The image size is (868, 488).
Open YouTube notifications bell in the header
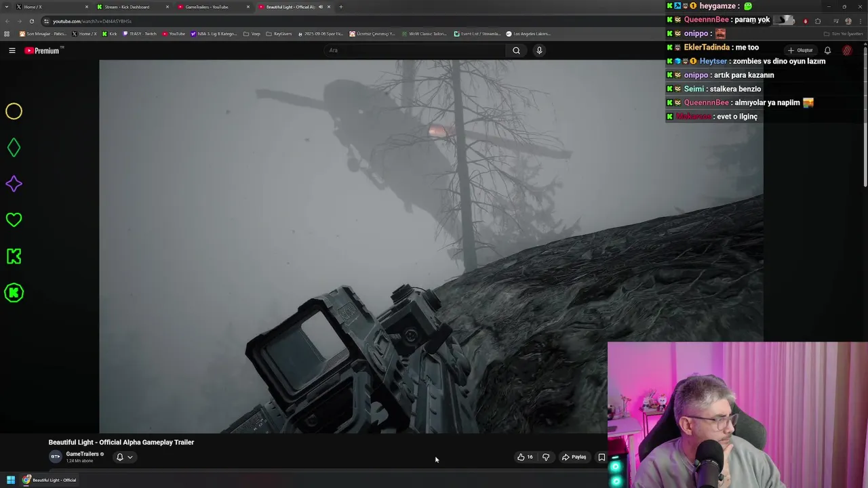coord(827,50)
